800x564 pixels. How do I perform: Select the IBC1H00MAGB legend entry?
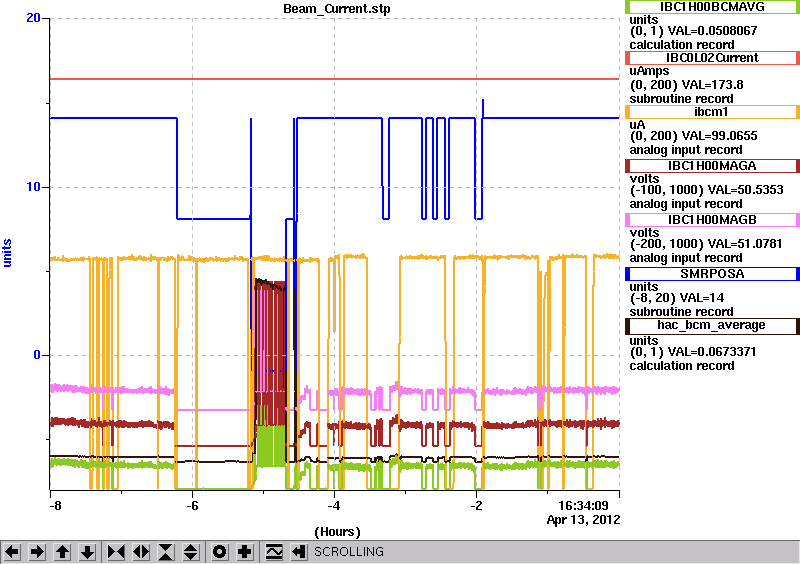coord(712,220)
